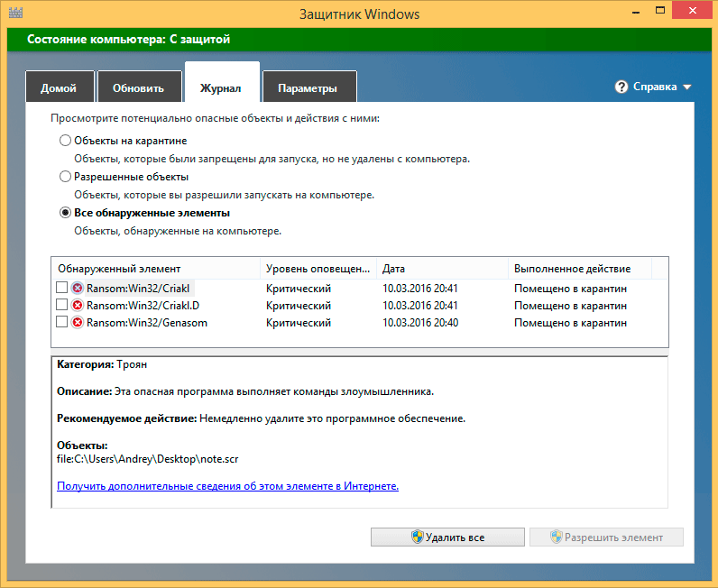The image size is (718, 588).
Task: Enable the checkbox for Ransom:Win32/Genasom
Action: [61, 323]
